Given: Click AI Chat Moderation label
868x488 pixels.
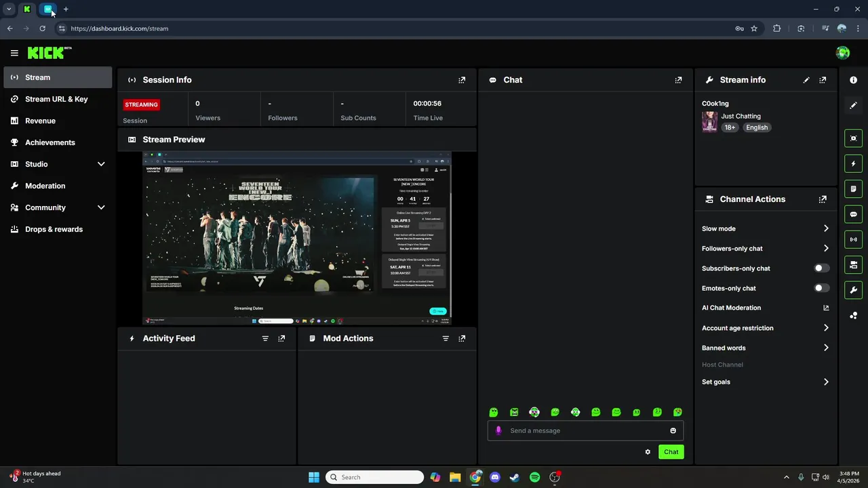Looking at the screenshot, I should coord(731,308).
